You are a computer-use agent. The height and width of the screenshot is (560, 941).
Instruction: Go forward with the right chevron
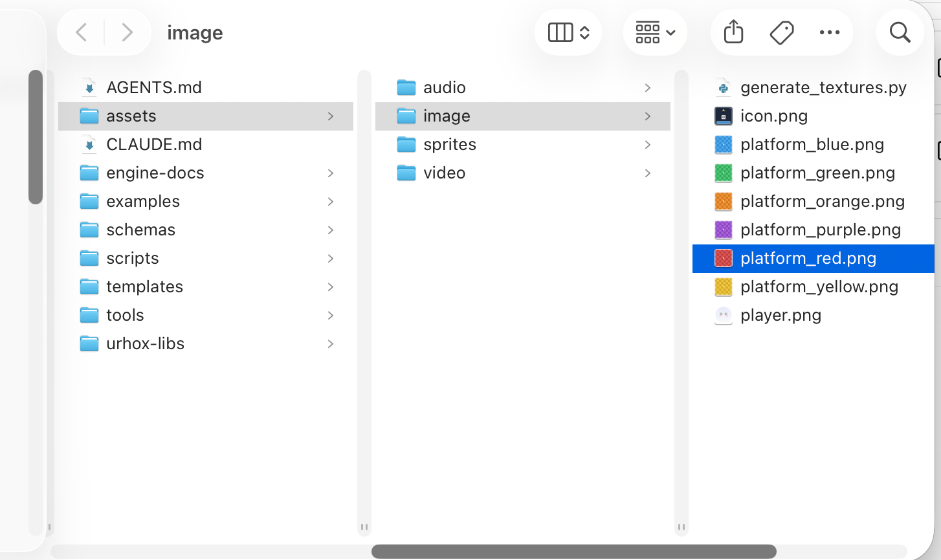tap(127, 32)
